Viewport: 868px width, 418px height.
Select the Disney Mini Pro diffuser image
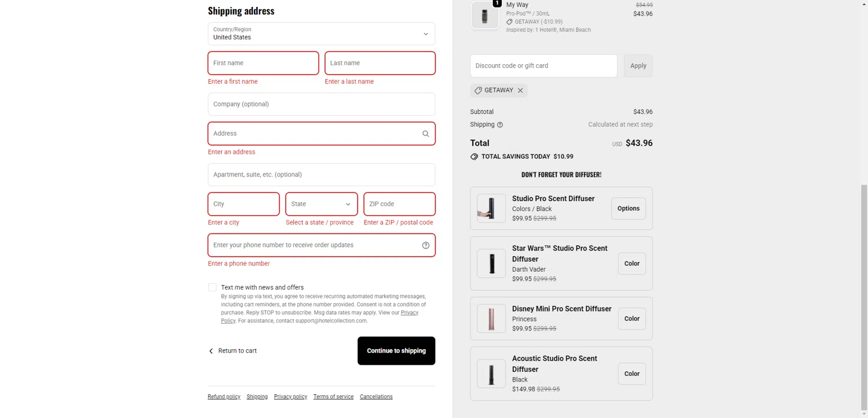point(491,319)
